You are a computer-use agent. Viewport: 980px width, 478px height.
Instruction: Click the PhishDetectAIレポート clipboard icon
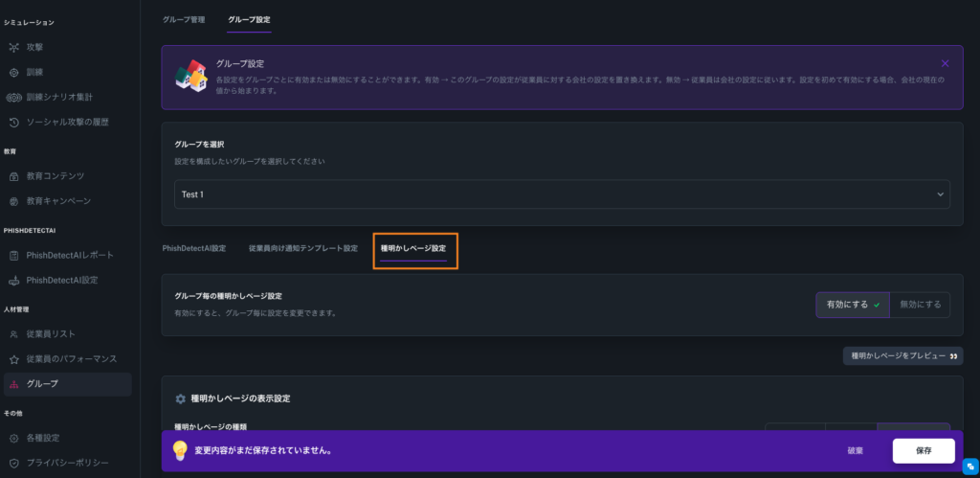[13, 256]
